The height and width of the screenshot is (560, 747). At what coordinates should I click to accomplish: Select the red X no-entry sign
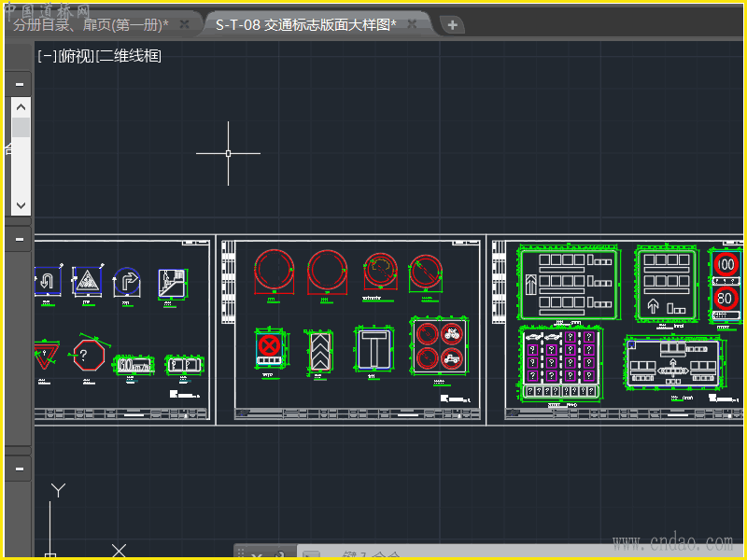coord(269,347)
